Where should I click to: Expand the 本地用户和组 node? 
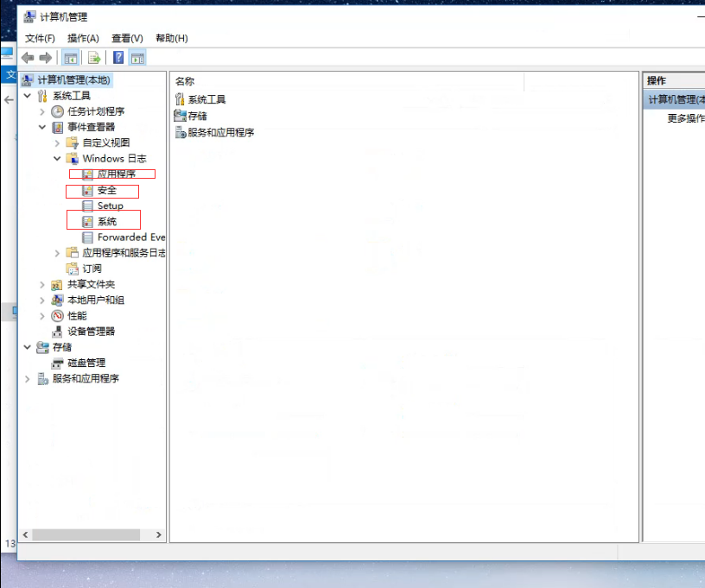[42, 300]
